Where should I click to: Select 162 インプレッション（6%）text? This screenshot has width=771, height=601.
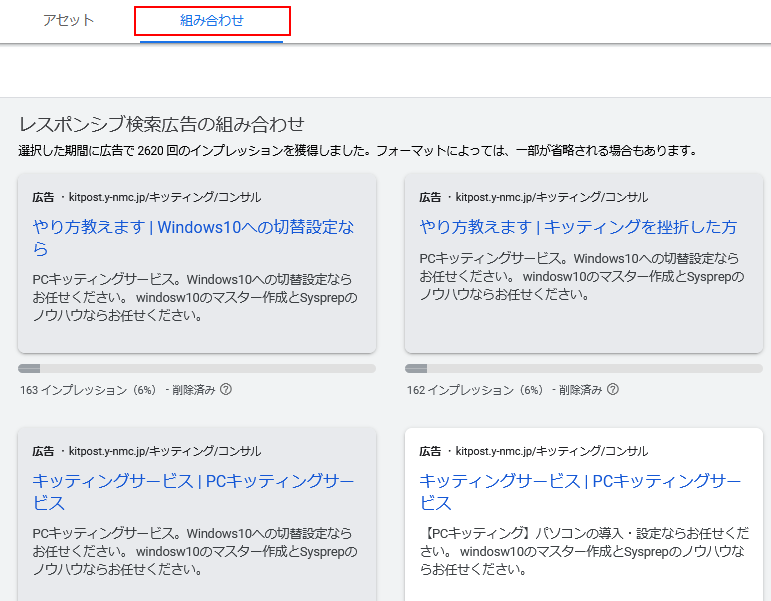pyautogui.click(x=475, y=390)
